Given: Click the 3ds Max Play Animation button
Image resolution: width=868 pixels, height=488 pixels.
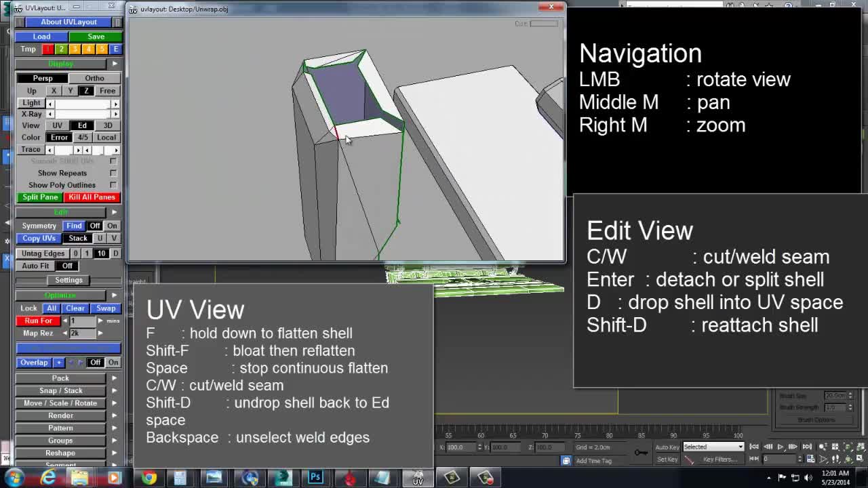Looking at the screenshot, I should pyautogui.click(x=781, y=447).
